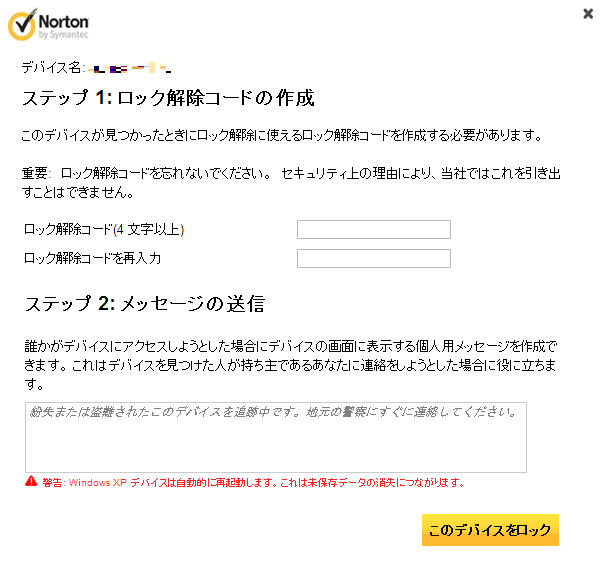
Task: Click the 'by Symantec' logo text
Action: (64, 34)
